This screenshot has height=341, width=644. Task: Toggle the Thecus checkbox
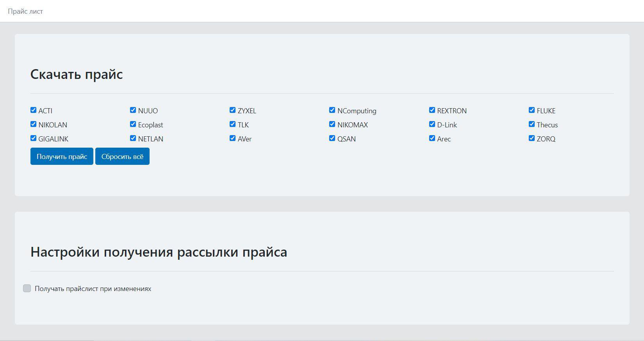click(532, 124)
